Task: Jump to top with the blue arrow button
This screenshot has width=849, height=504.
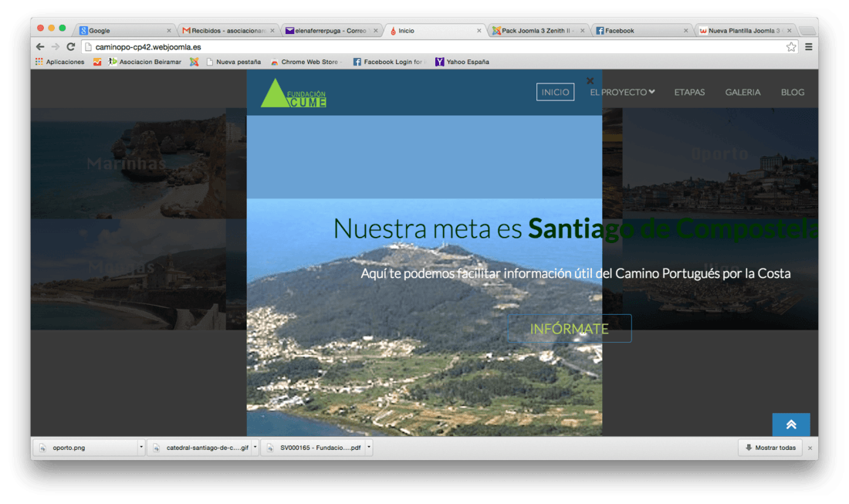Action: [791, 425]
